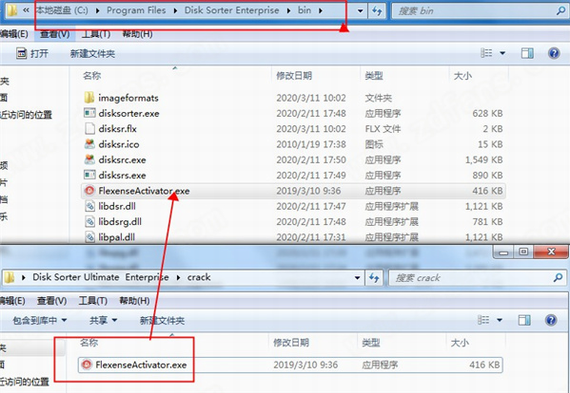Image resolution: width=570 pixels, height=393 pixels.
Task: Go to Disk Sorter Ultimate Enterprise breadcrumb
Action: point(101,277)
